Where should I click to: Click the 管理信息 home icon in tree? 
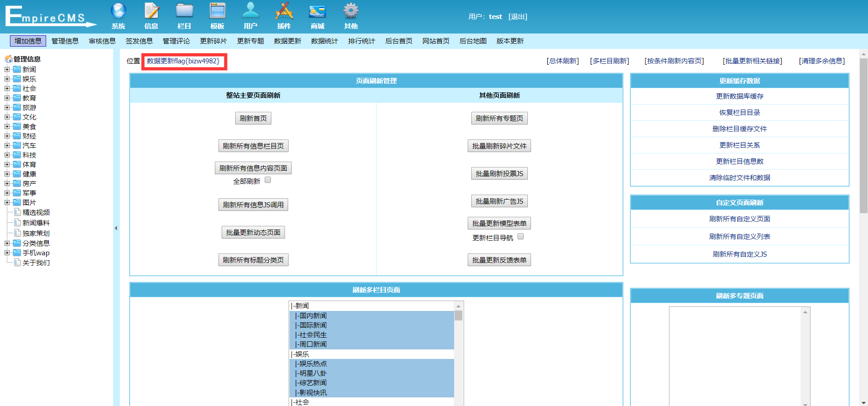coord(9,59)
